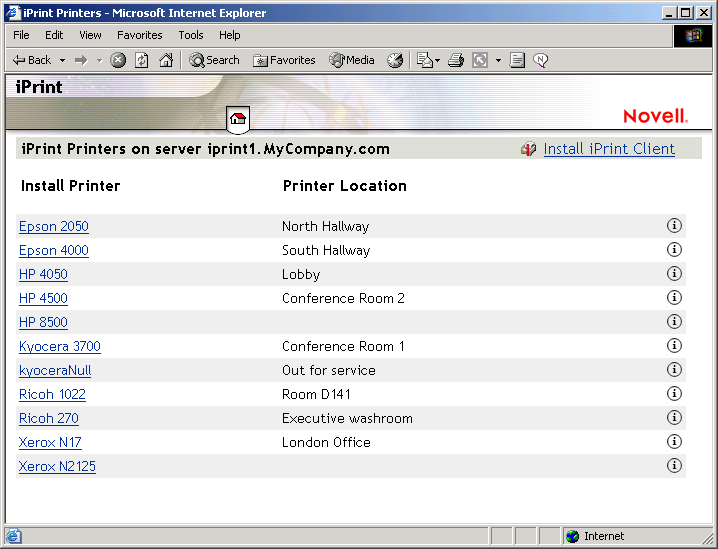
Task: Expand the Mail dropdown arrow
Action: pyautogui.click(x=437, y=60)
